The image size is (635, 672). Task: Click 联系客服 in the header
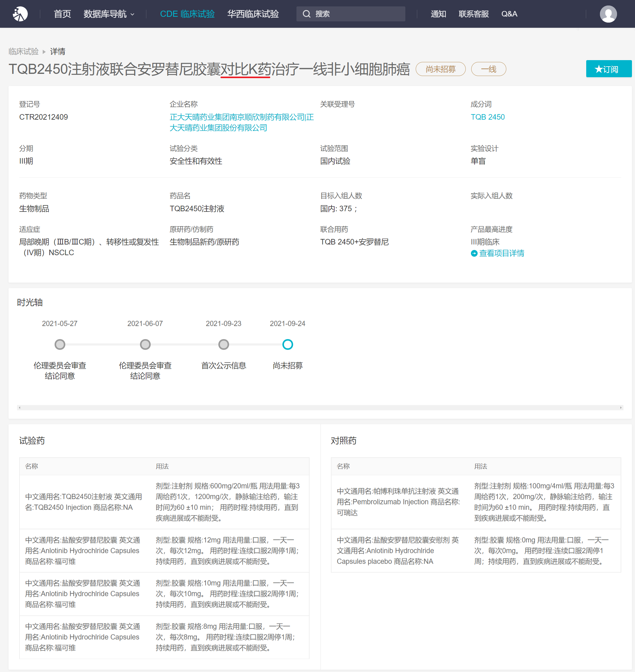(473, 14)
